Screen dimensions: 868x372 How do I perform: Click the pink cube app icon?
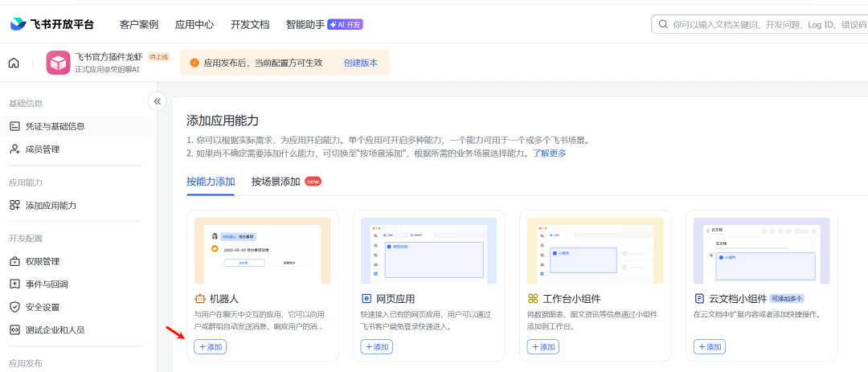(x=58, y=63)
